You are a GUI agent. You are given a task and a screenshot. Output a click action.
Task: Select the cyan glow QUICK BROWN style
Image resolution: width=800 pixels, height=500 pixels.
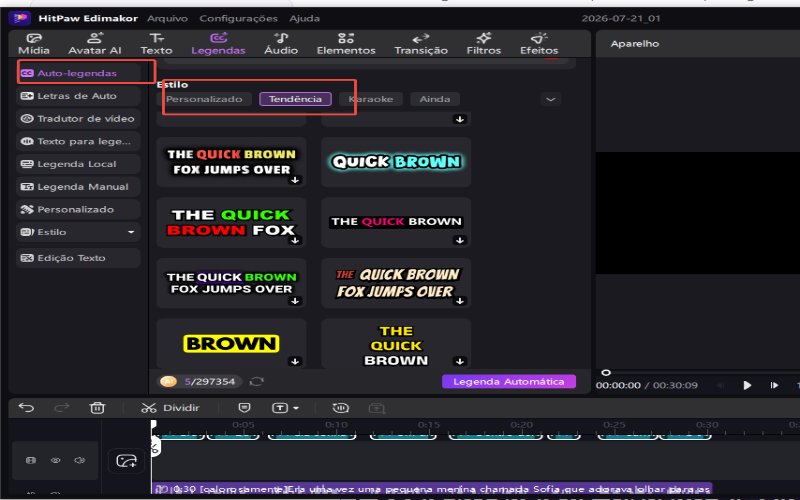396,162
